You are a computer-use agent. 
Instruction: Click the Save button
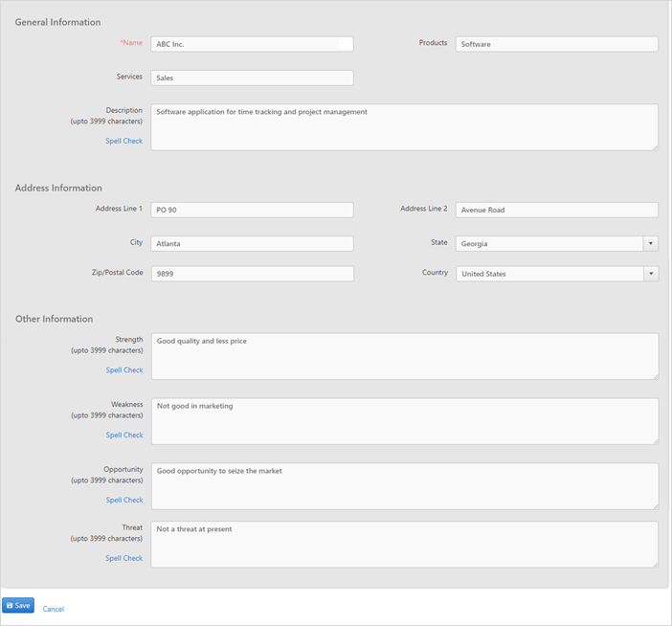click(x=18, y=605)
